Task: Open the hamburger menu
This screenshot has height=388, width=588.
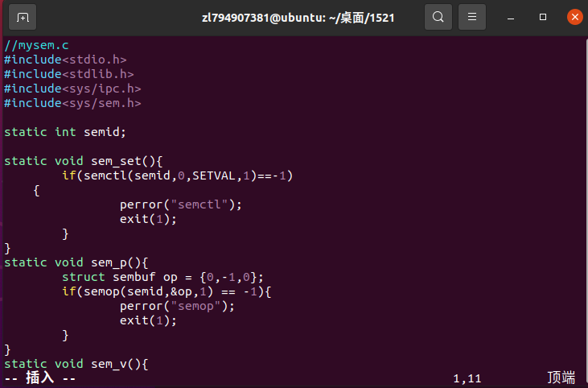Action: coord(472,17)
